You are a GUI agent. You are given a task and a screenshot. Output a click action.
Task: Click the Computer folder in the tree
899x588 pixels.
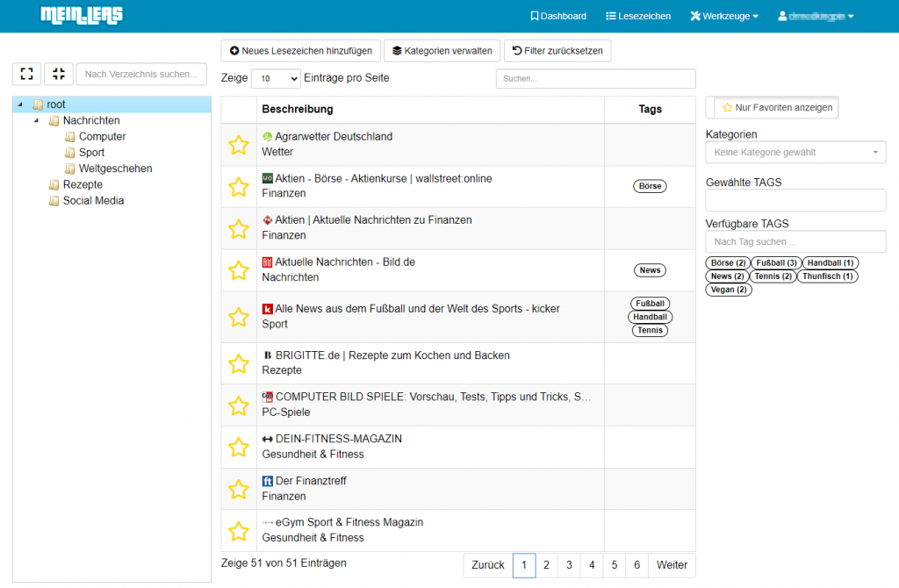pyautogui.click(x=102, y=137)
